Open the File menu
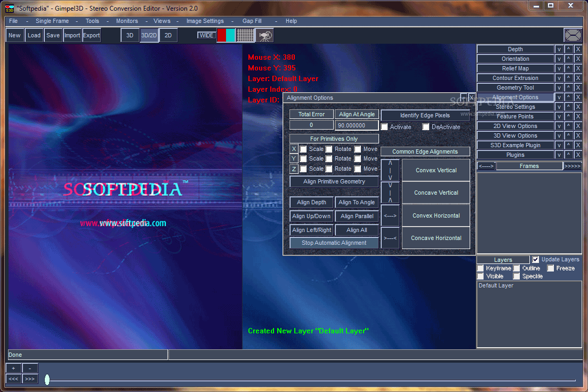The image size is (588, 392). click(x=13, y=21)
